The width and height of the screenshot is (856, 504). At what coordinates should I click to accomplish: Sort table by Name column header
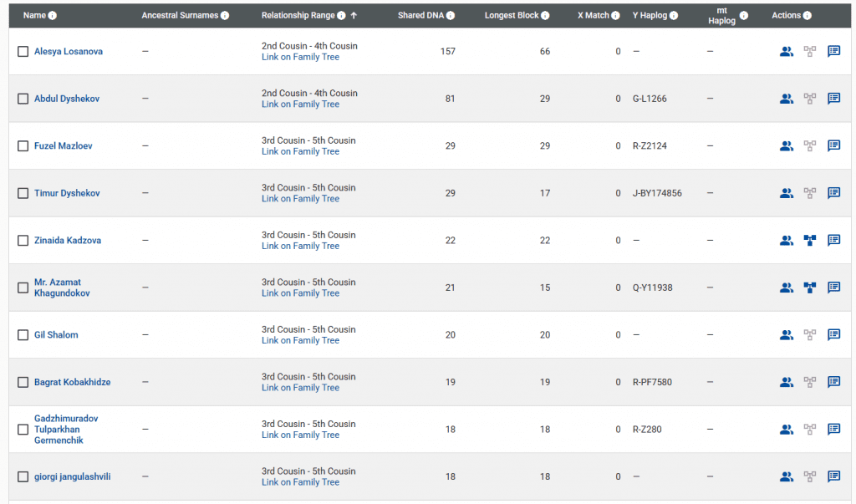tap(34, 16)
